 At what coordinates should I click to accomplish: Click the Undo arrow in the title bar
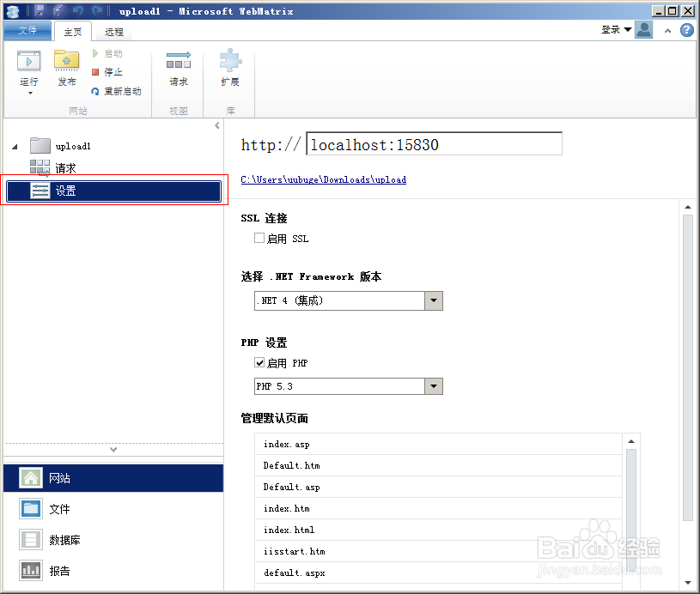pyautogui.click(x=78, y=10)
